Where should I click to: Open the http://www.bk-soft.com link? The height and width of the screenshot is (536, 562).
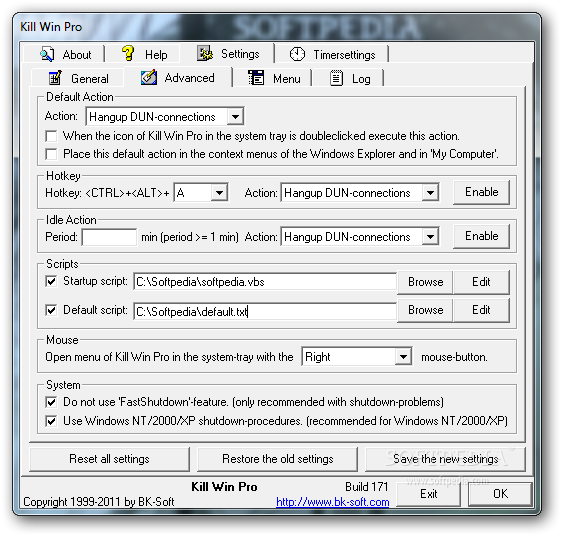[333, 502]
